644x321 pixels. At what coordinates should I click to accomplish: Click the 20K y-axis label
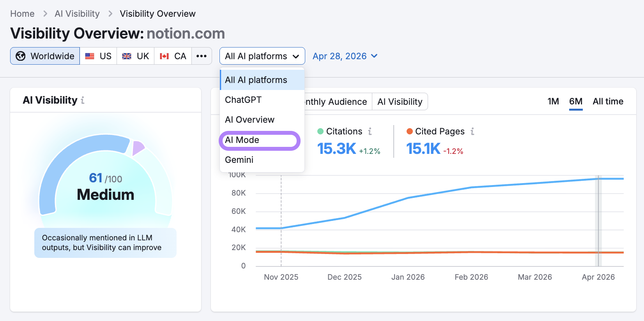click(239, 247)
